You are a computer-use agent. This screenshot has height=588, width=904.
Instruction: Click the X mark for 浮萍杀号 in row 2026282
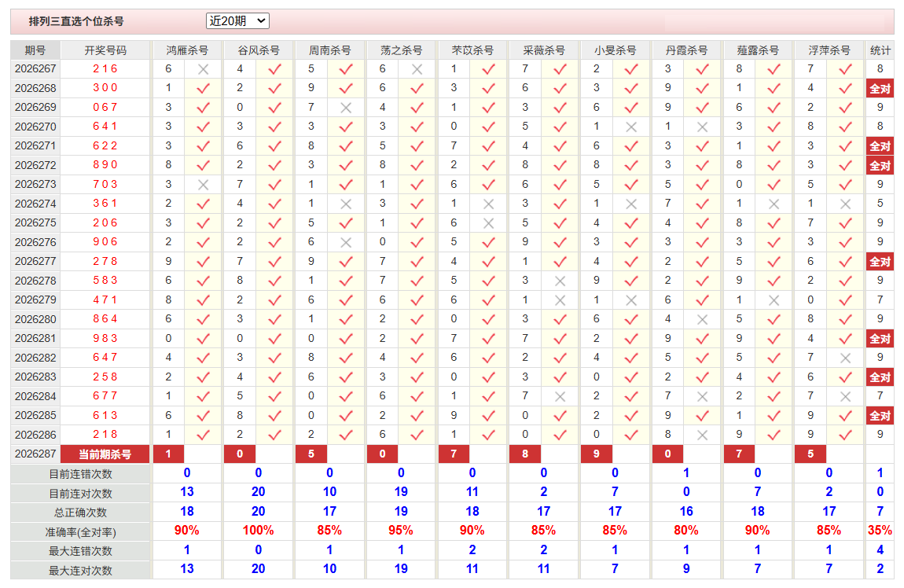point(845,358)
